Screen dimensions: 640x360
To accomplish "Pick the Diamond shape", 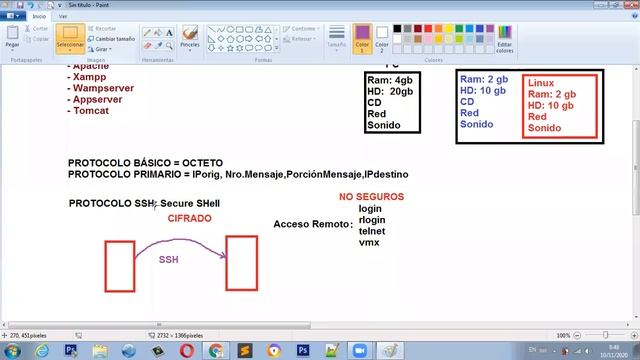I will point(221,39).
